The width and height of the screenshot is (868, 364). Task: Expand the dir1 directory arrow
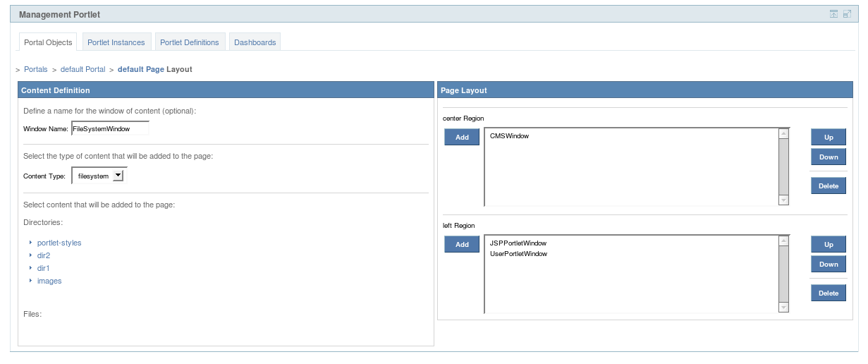click(x=31, y=268)
